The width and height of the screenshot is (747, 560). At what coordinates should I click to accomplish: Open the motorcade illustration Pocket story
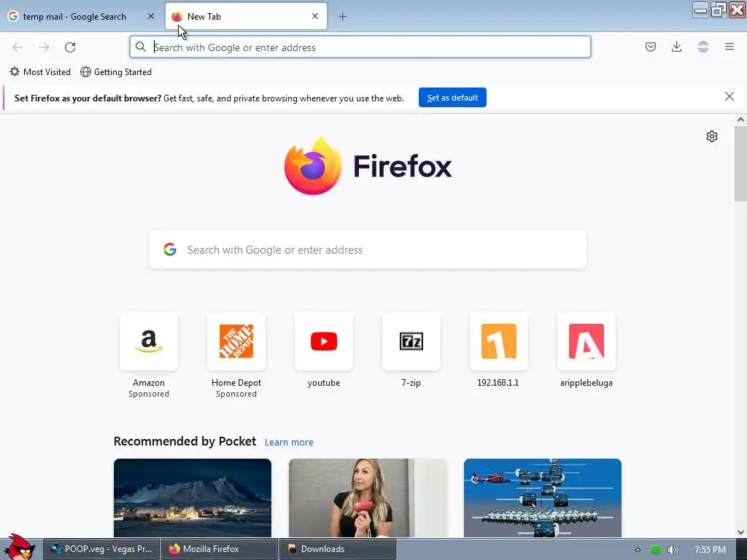point(543,498)
